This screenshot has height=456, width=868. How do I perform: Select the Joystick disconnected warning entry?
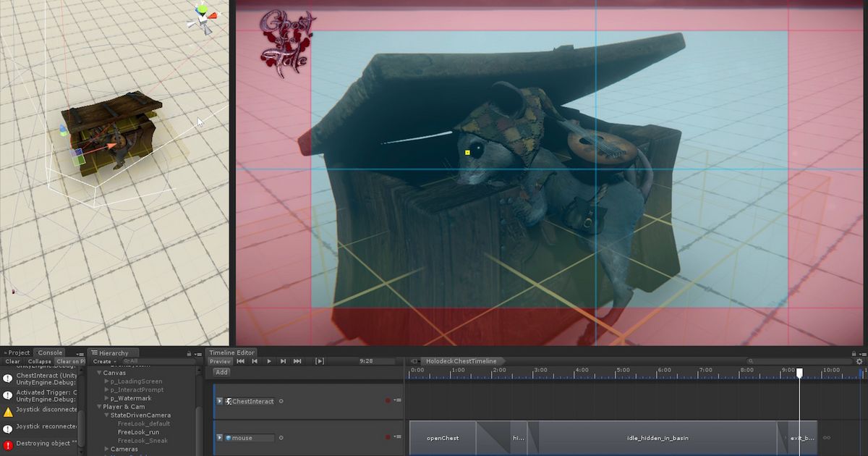[40, 411]
